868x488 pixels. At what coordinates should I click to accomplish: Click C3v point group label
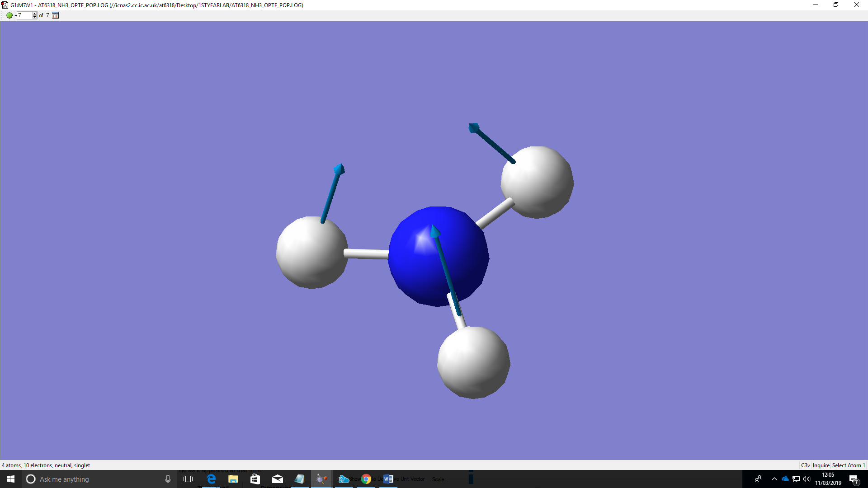click(x=805, y=465)
